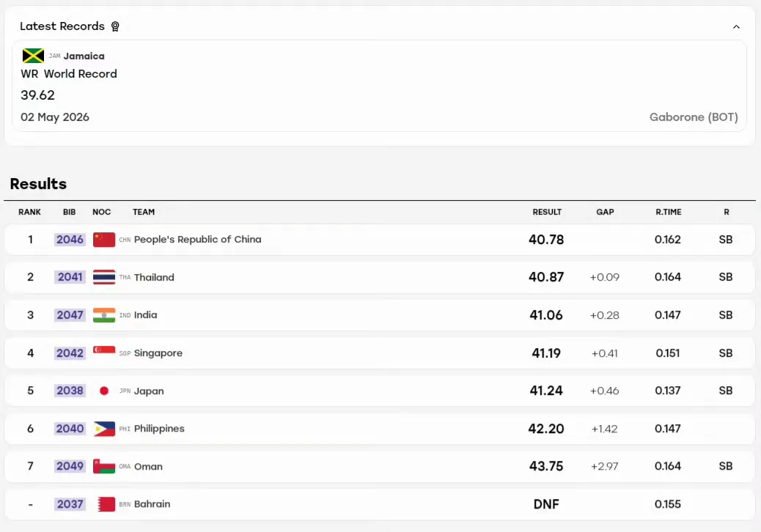Click China's result 40.78

pyautogui.click(x=546, y=240)
